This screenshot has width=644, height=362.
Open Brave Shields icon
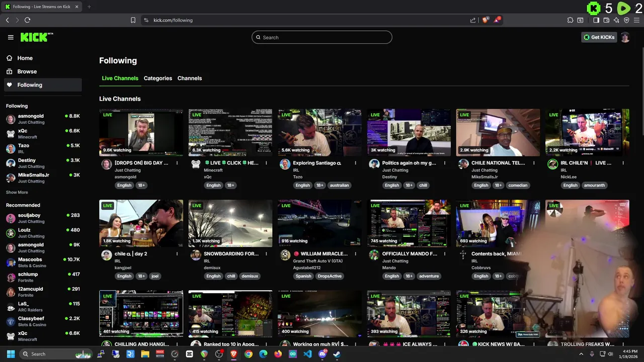[x=485, y=20]
